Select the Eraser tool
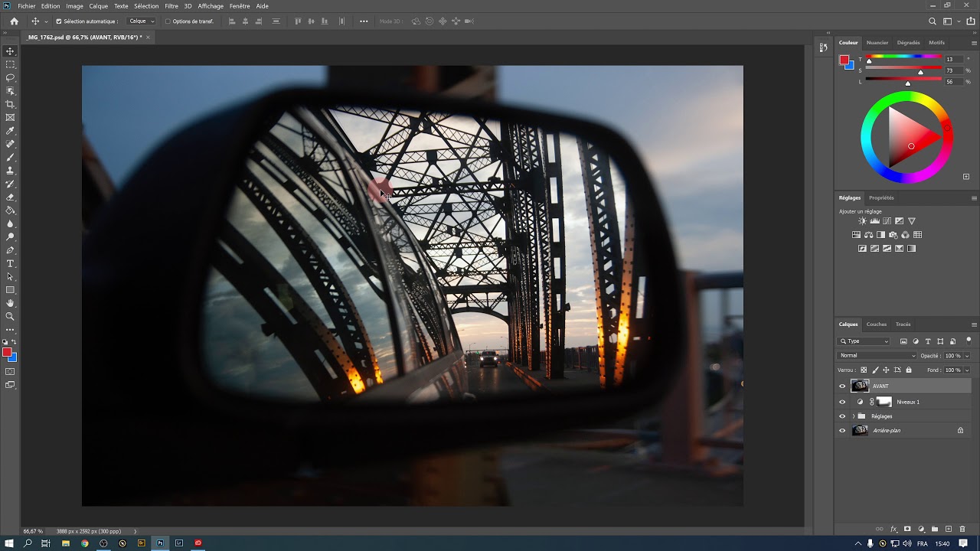 tap(10, 197)
